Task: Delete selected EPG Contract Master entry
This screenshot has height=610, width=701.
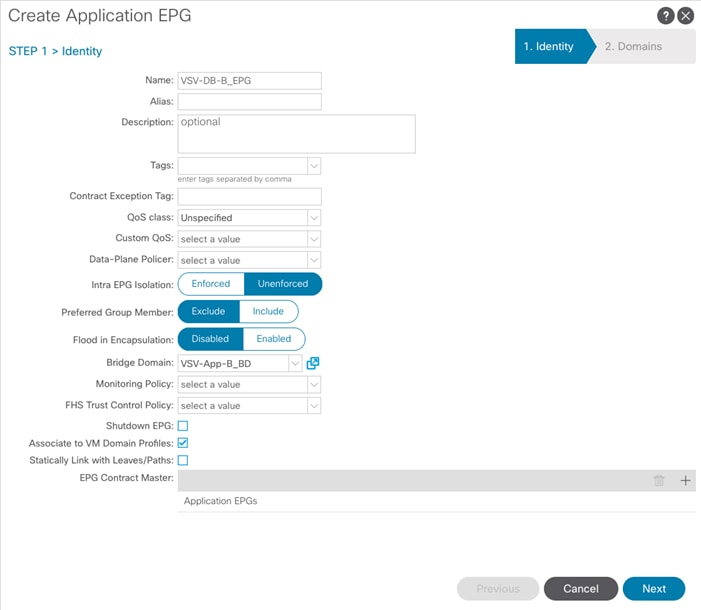Action: [x=659, y=481]
